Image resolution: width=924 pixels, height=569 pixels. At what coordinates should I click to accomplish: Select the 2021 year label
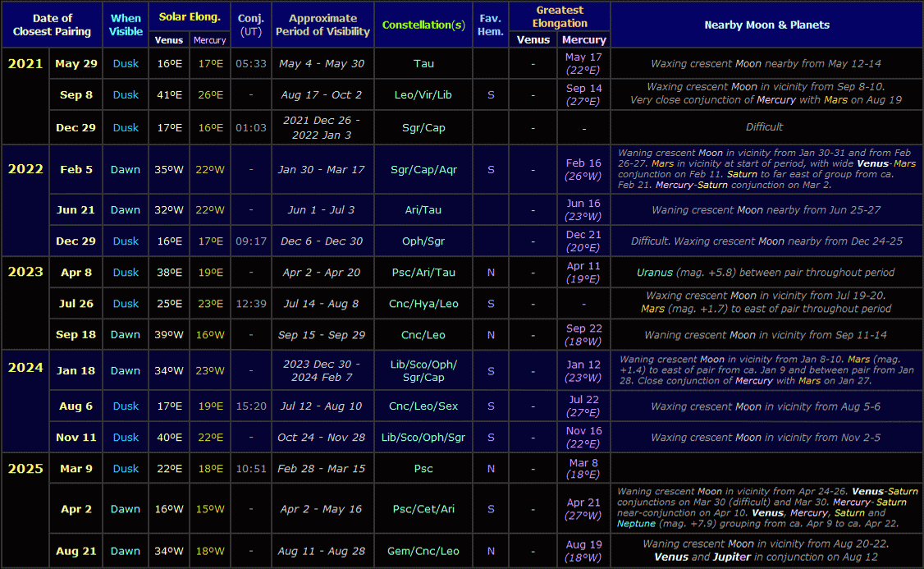point(25,63)
